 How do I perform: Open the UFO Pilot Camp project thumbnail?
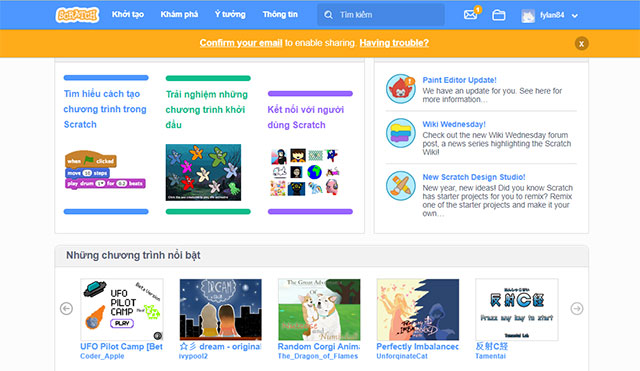click(x=122, y=309)
